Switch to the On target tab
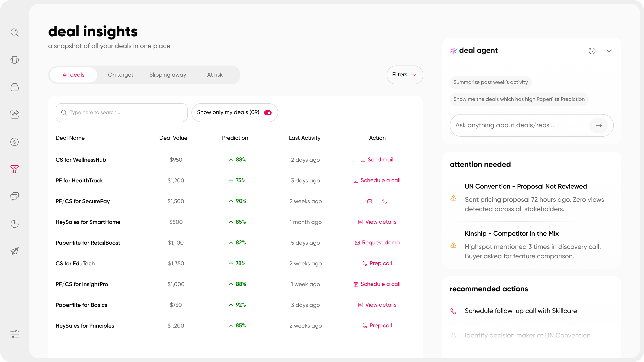The image size is (644, 362). coord(120,75)
